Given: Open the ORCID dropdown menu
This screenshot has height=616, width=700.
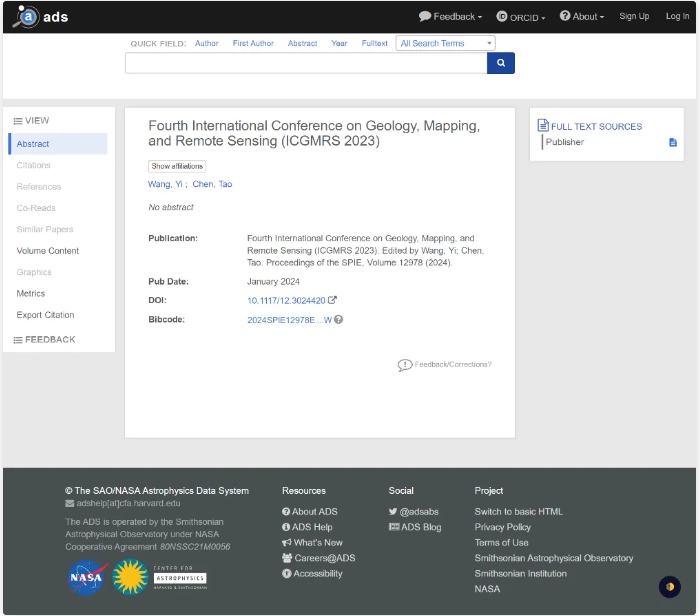Looking at the screenshot, I should point(521,17).
